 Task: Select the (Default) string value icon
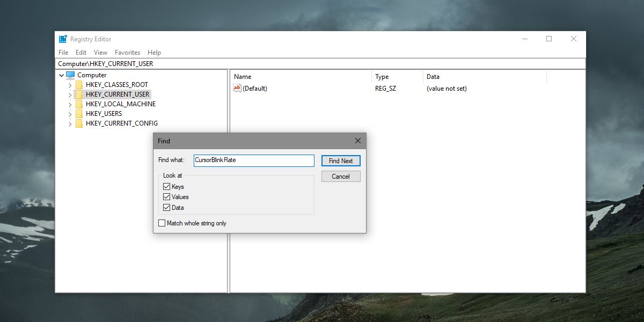[x=237, y=89]
